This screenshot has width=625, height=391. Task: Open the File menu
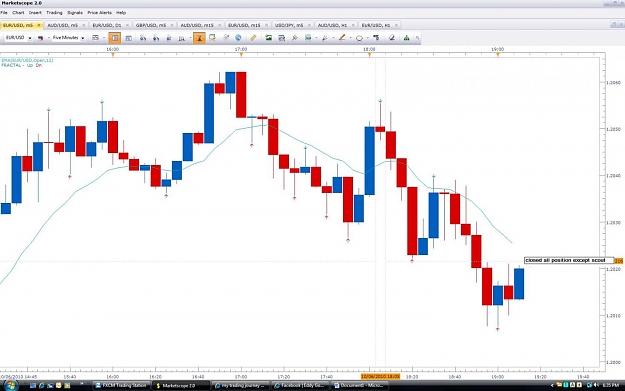(4, 13)
